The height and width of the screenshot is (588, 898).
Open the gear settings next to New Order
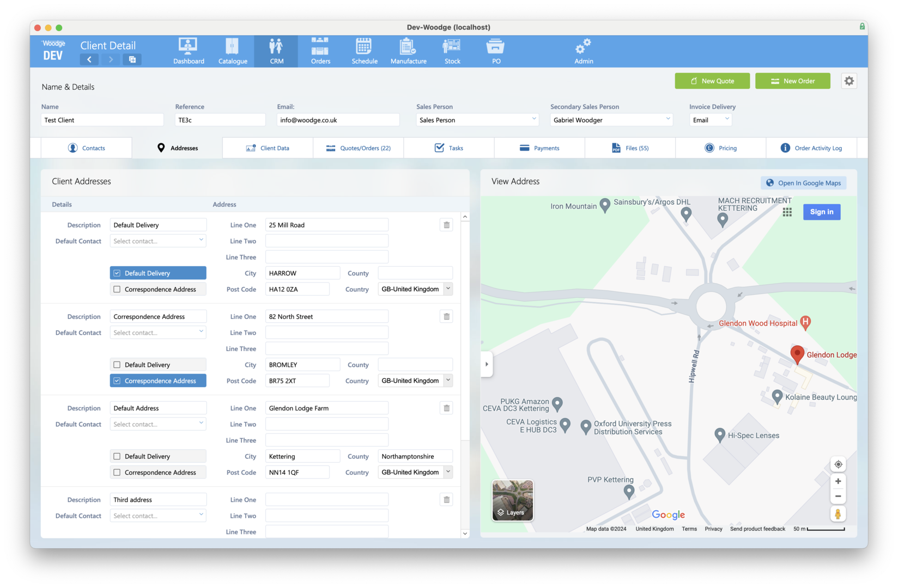pos(849,81)
